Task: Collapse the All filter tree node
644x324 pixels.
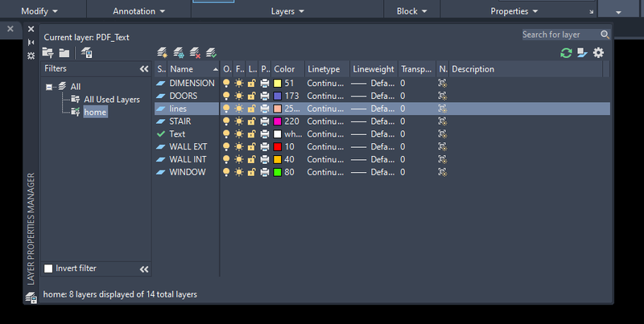Action: (x=50, y=87)
